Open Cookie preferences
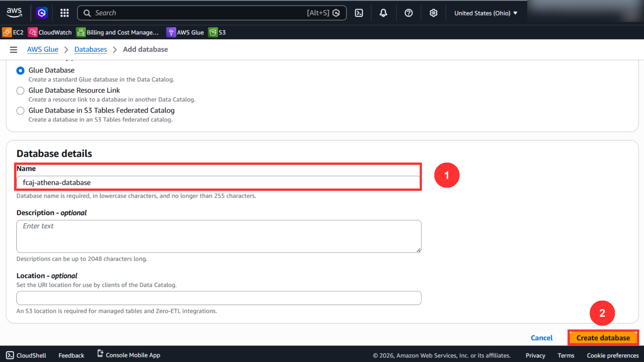 (612, 355)
